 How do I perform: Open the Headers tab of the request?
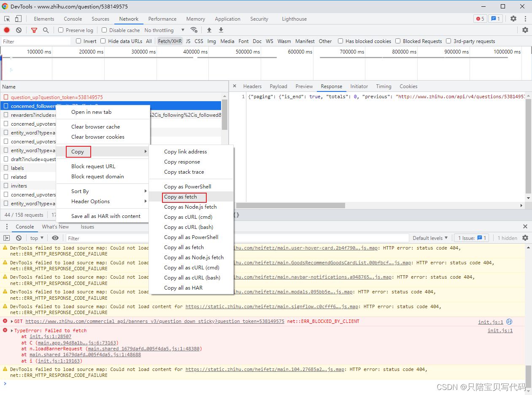252,86
